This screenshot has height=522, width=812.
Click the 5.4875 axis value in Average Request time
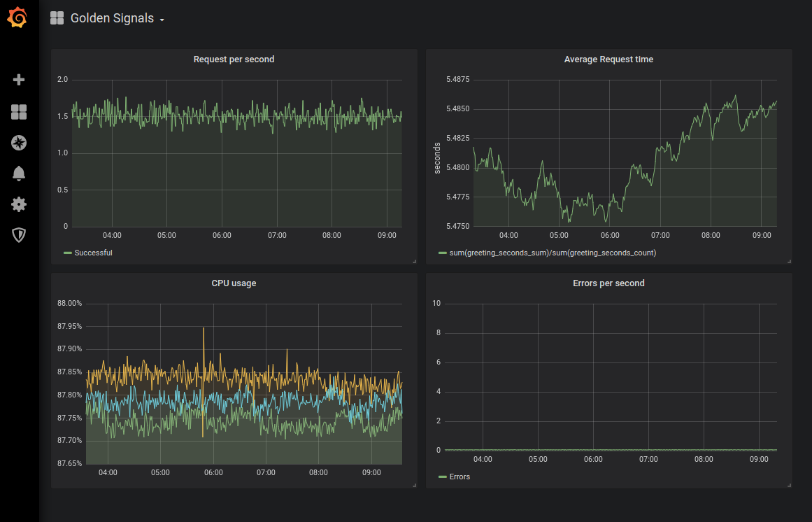coord(458,80)
